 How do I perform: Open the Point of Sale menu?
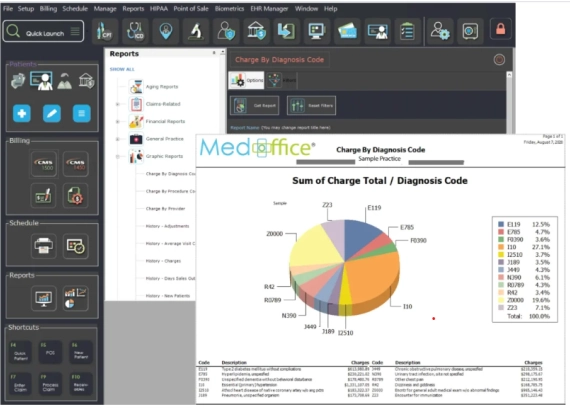pos(191,9)
